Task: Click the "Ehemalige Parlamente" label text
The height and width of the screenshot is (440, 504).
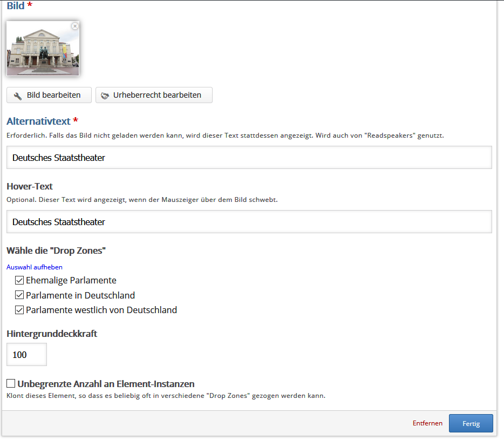Action: tap(71, 280)
